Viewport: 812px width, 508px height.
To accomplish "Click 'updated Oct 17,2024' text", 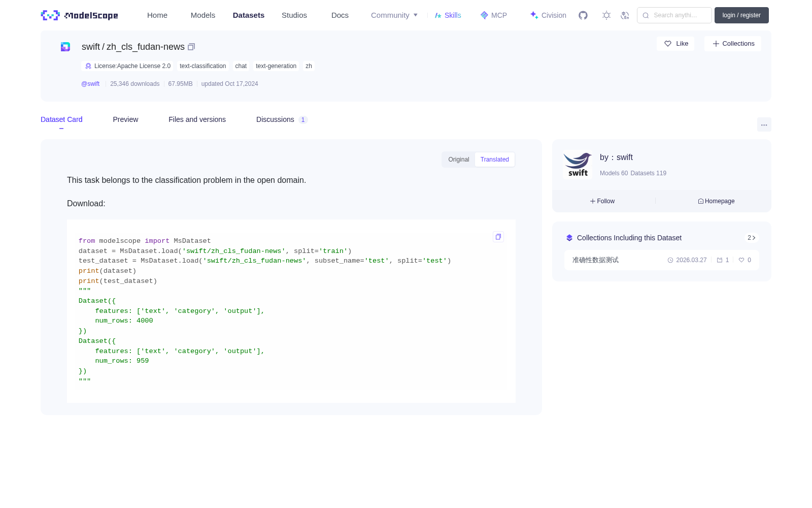I will (230, 84).
